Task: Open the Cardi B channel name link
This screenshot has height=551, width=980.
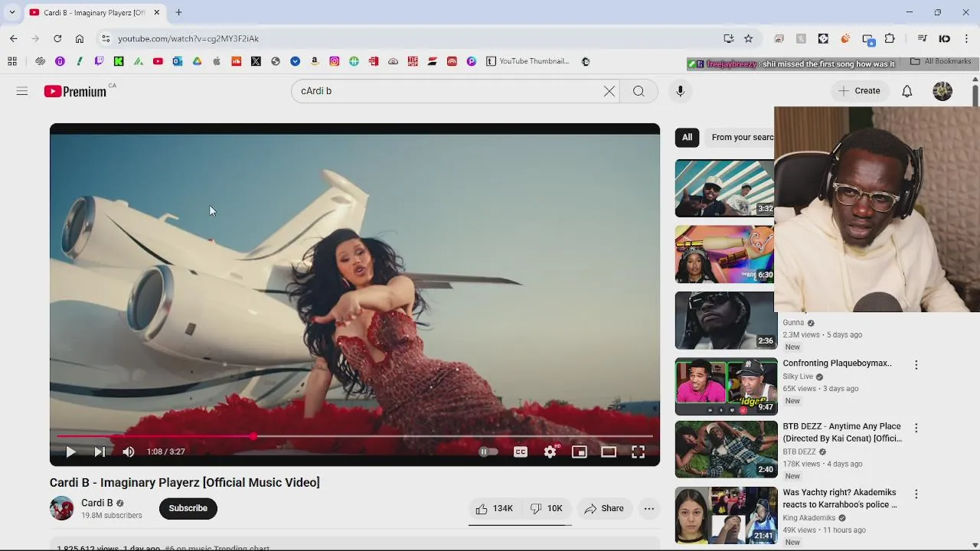Action: click(97, 503)
